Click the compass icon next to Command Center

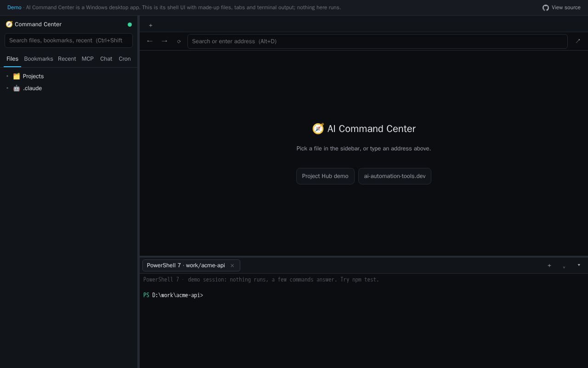click(x=9, y=24)
